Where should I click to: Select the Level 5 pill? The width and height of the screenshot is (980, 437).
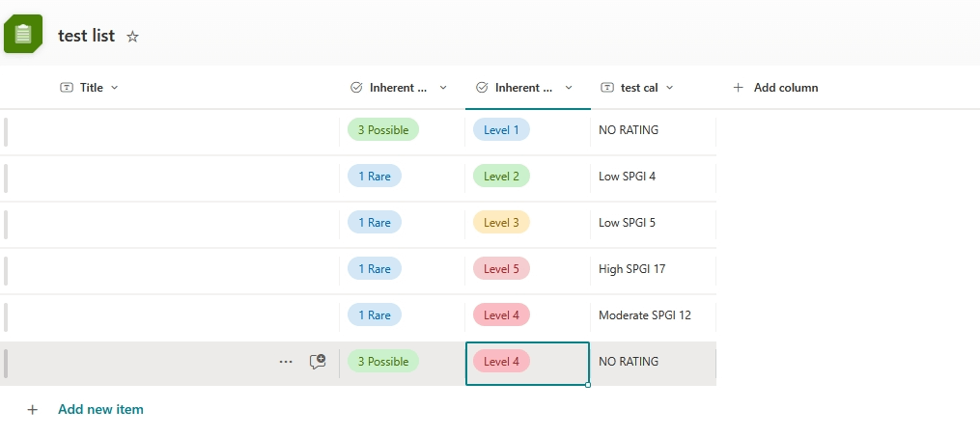[x=501, y=268]
